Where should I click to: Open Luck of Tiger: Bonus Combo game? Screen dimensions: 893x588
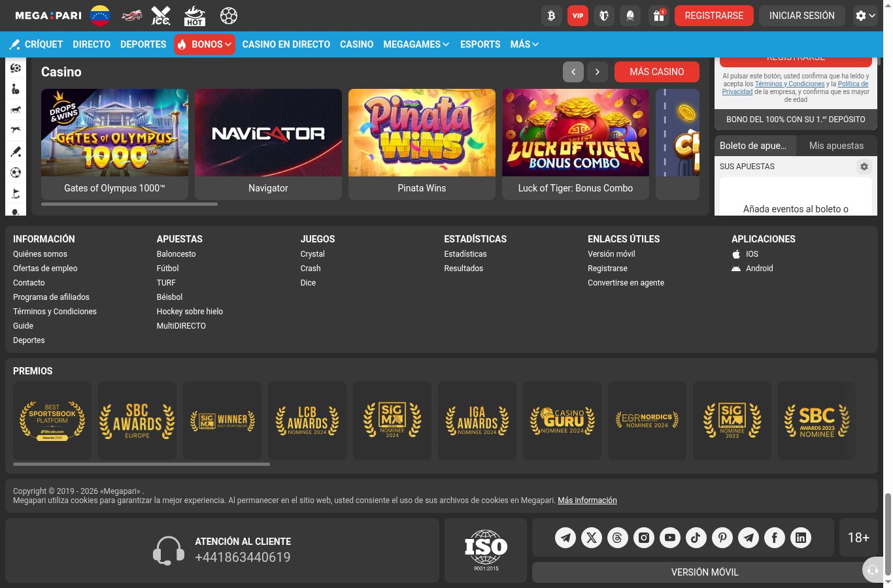[575, 144]
